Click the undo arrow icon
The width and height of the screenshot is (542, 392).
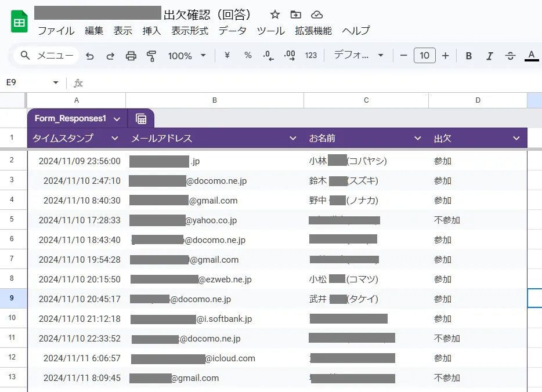[90, 56]
